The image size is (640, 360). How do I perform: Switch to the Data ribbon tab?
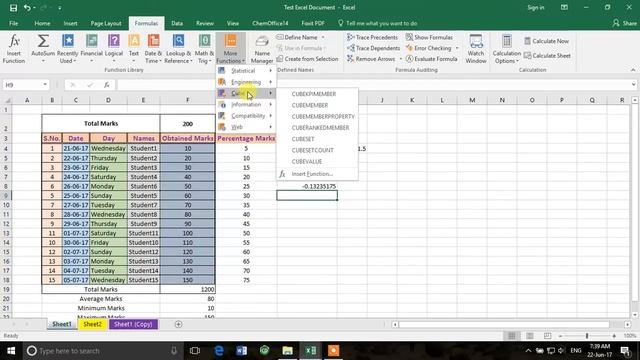(x=177, y=23)
